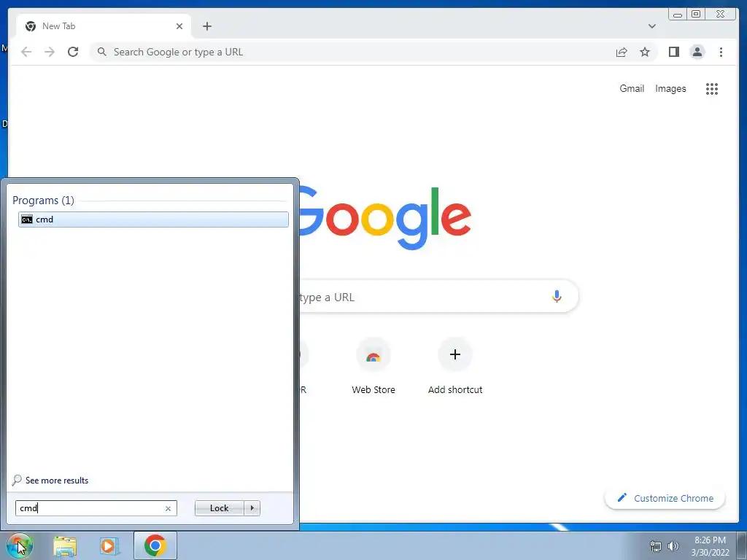The width and height of the screenshot is (747, 560).
Task: Restore down the Chrome window
Action: [696, 15]
